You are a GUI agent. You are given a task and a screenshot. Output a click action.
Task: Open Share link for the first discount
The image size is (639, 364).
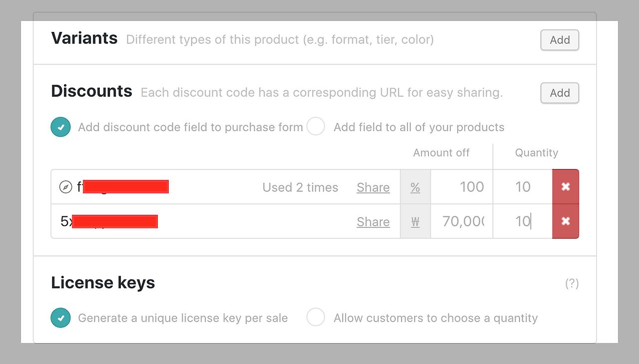pos(373,187)
